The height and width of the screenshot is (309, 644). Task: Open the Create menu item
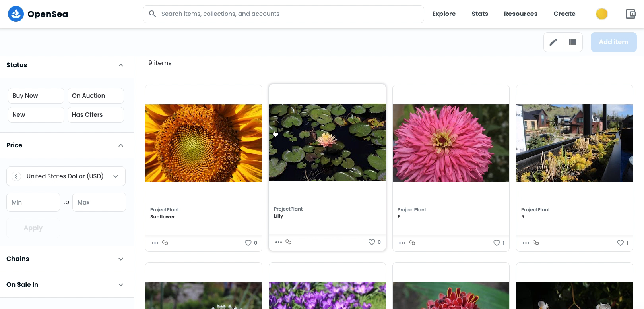click(x=564, y=14)
